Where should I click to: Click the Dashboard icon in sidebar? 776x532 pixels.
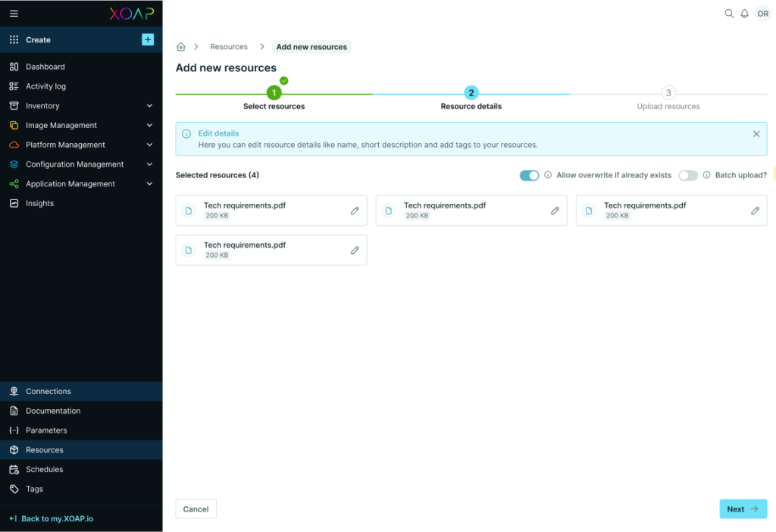click(14, 67)
